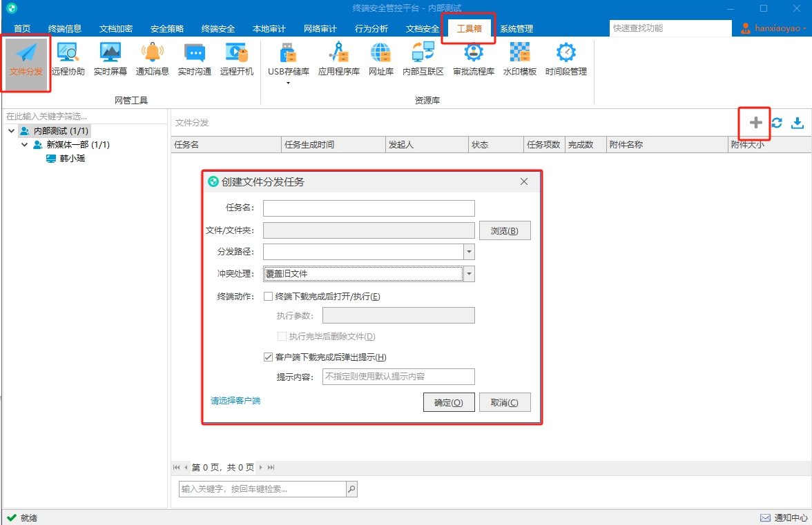The width and height of the screenshot is (812, 525).
Task: Open the 内部互联区 resource
Action: 423,59
